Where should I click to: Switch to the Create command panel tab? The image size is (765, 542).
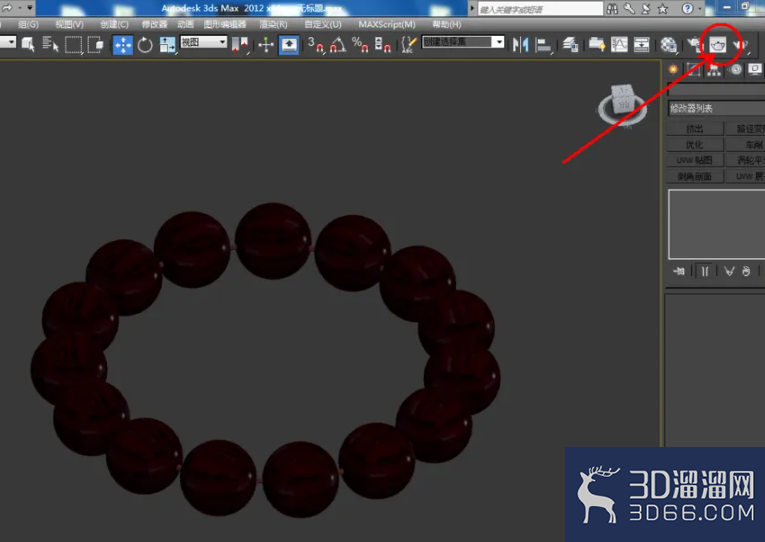coord(673,69)
